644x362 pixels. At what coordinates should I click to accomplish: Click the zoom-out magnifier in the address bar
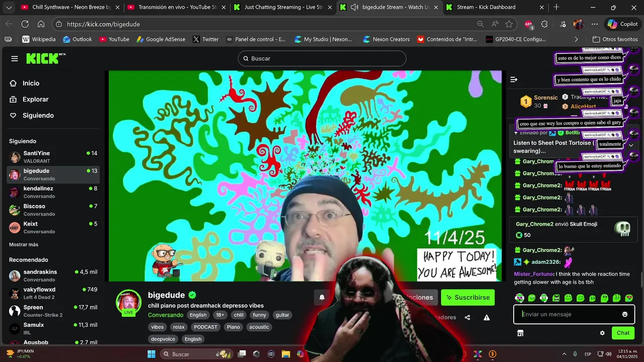480,24
